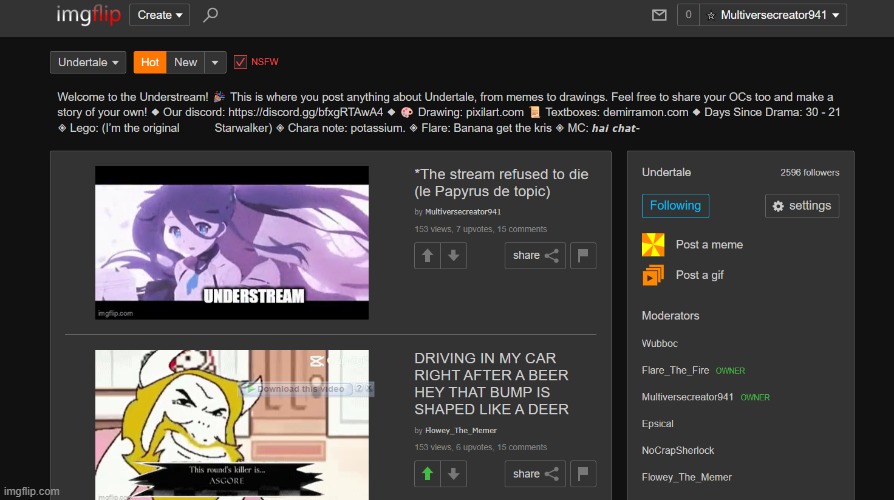
Task: Click the Moderators heading
Action: [670, 316]
